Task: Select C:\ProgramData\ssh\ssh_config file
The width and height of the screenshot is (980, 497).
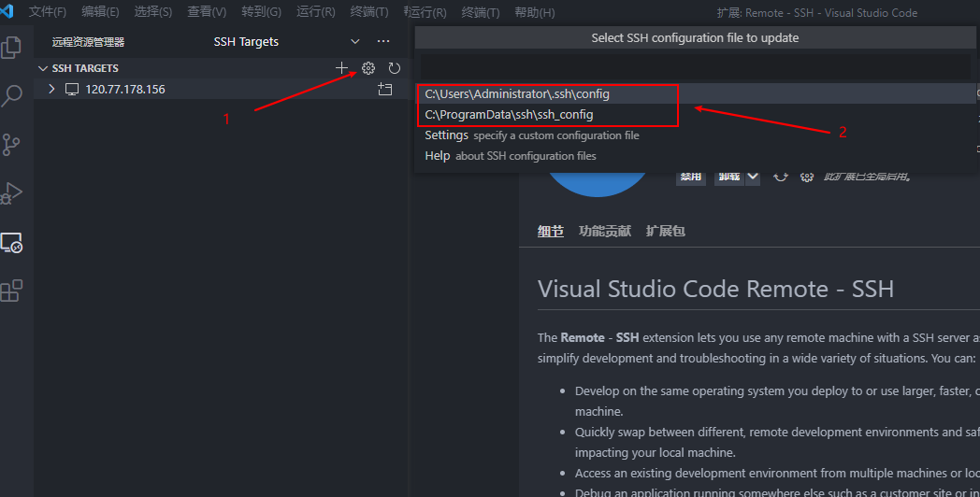Action: point(697,114)
